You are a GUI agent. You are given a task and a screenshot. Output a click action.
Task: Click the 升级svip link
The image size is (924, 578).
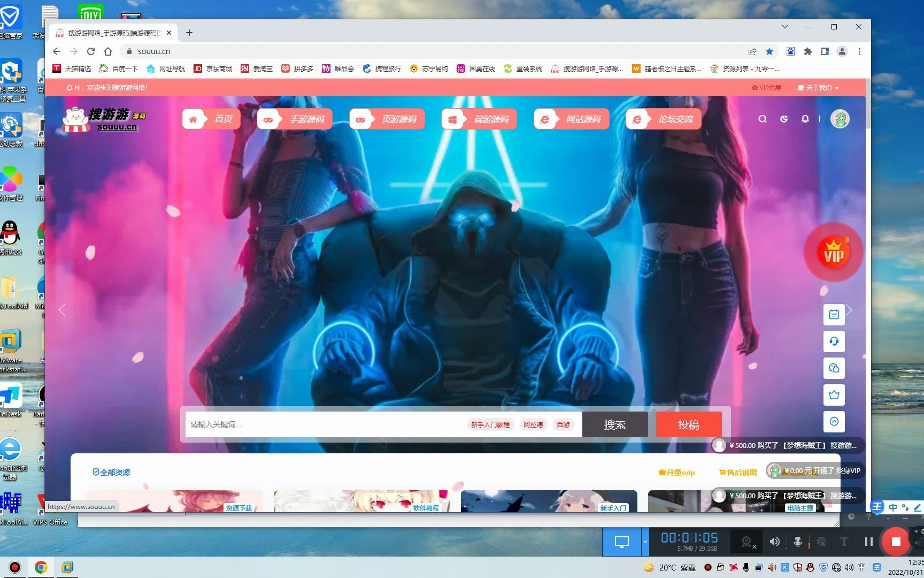click(676, 473)
